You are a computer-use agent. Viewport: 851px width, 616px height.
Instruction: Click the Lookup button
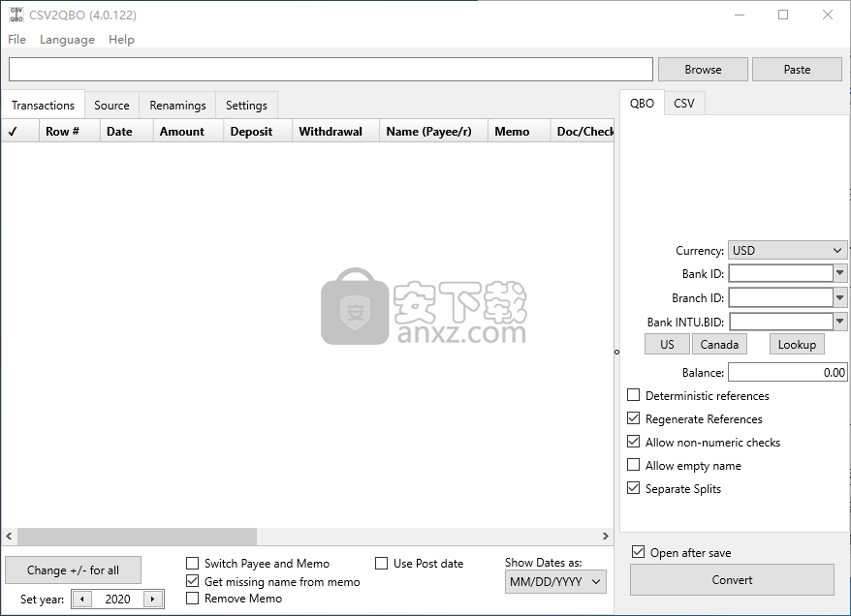pos(797,345)
